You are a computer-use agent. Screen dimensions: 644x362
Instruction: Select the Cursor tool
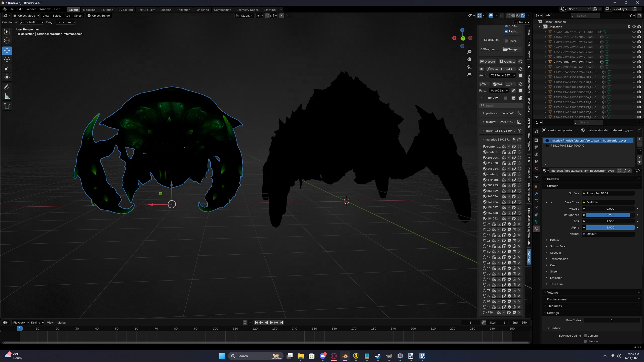tap(7, 40)
